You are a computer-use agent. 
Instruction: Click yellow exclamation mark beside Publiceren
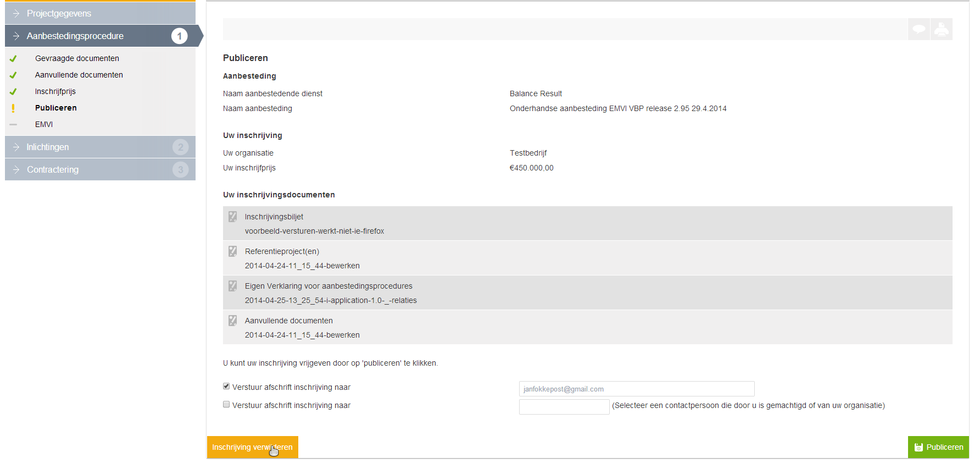(13, 108)
